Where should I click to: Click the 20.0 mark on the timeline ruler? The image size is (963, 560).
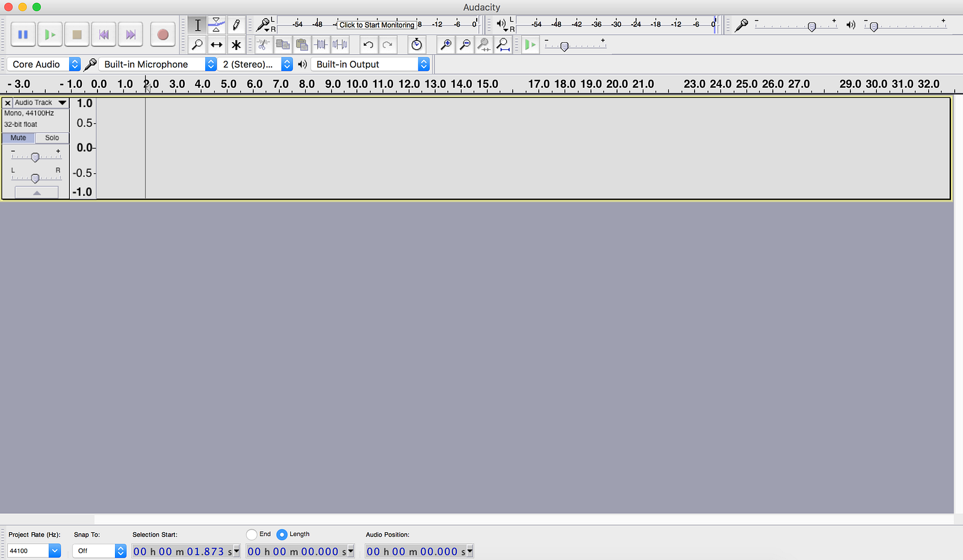(x=617, y=84)
